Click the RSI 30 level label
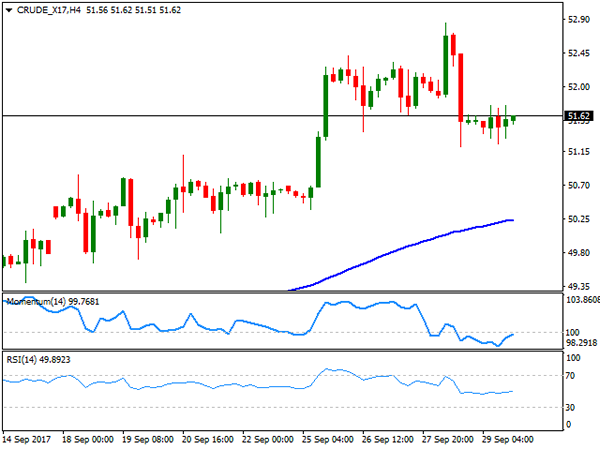 pos(570,408)
